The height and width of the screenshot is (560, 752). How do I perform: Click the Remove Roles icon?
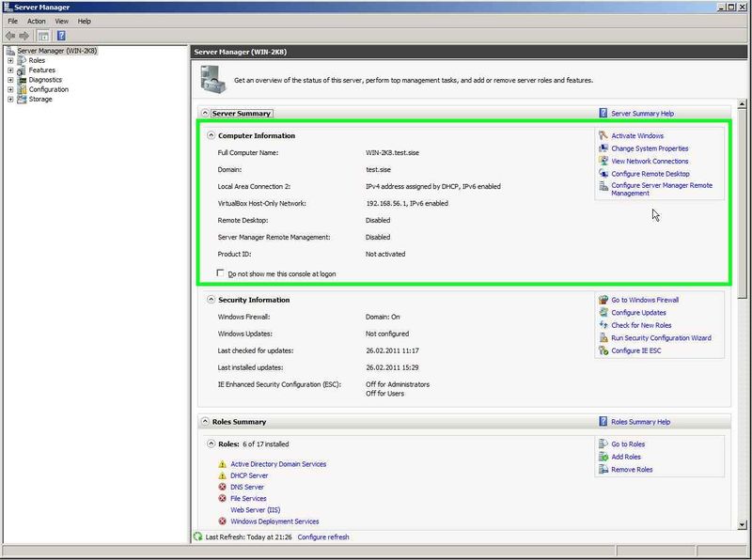point(603,470)
